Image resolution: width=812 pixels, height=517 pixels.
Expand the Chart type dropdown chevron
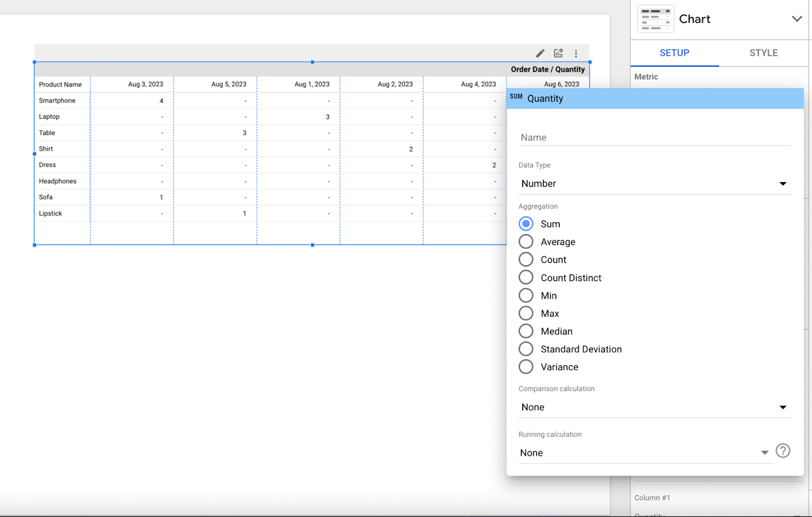point(797,19)
